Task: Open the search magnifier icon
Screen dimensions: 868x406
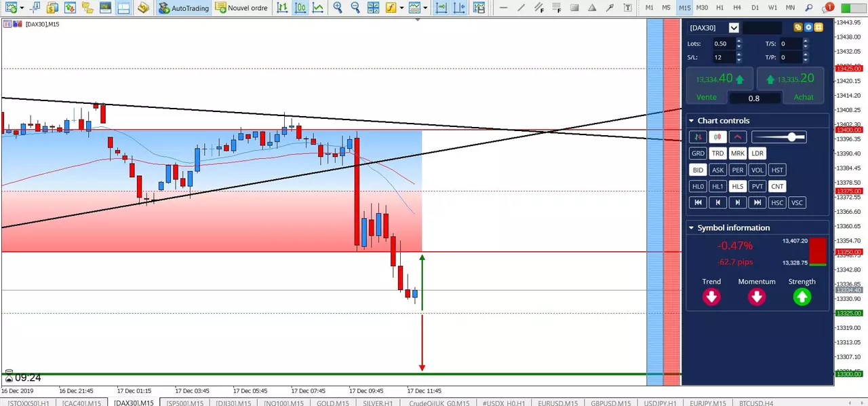Action: tap(808, 8)
